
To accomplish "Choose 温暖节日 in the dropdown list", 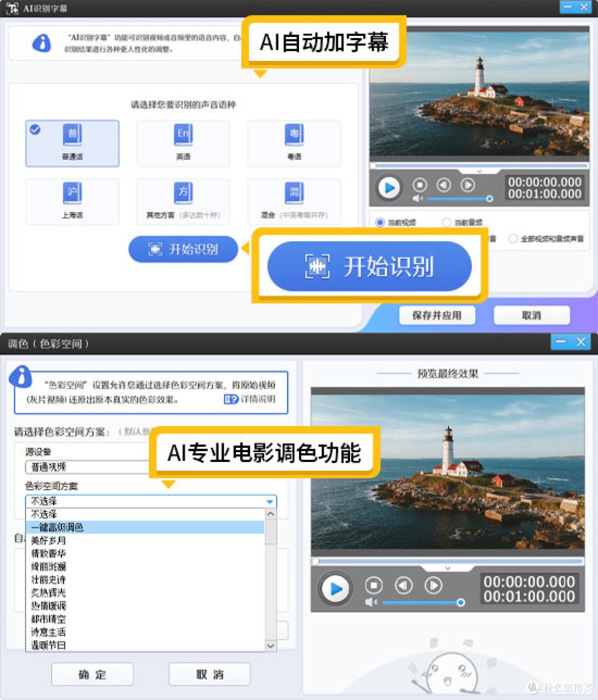I will [x=145, y=645].
